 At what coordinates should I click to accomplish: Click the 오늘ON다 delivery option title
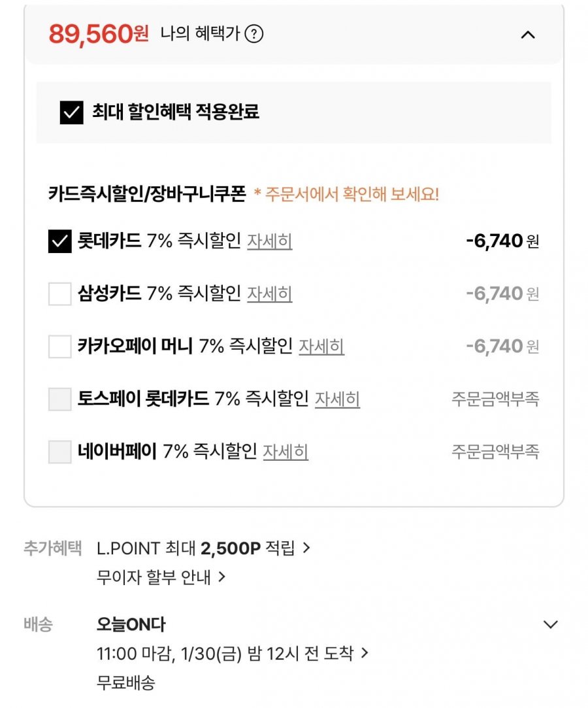point(131,624)
